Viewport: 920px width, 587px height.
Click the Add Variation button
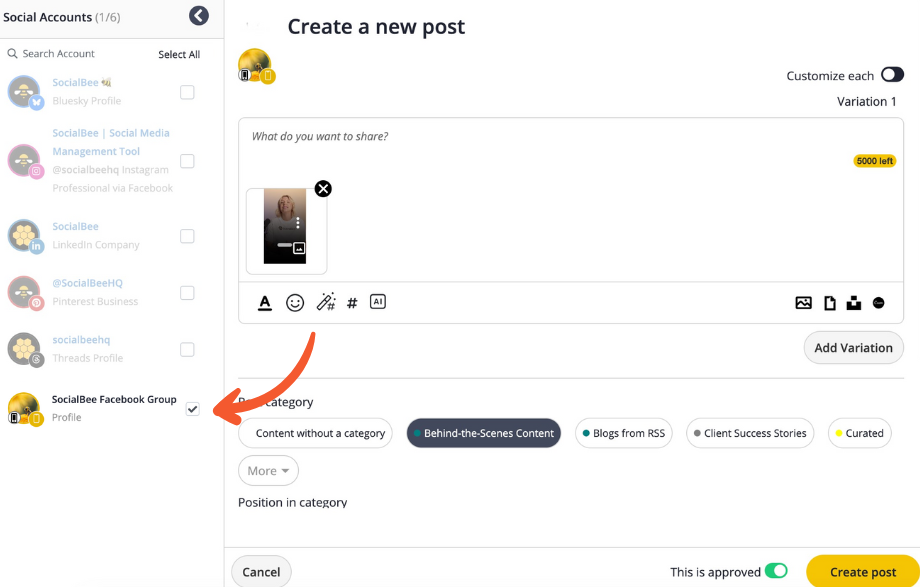(x=853, y=348)
